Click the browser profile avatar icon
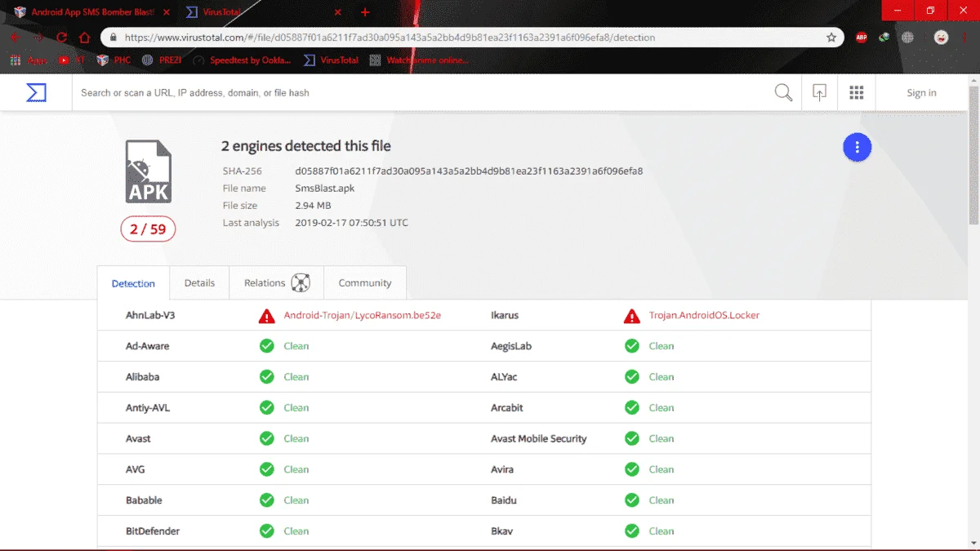Screen dimensions: 980x551 click(941, 38)
